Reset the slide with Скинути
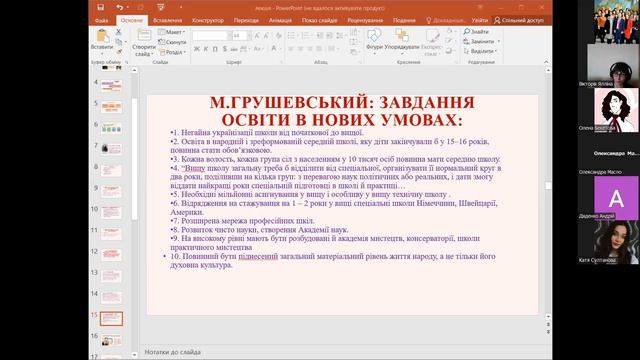The width and height of the screenshot is (640, 360). (173, 42)
